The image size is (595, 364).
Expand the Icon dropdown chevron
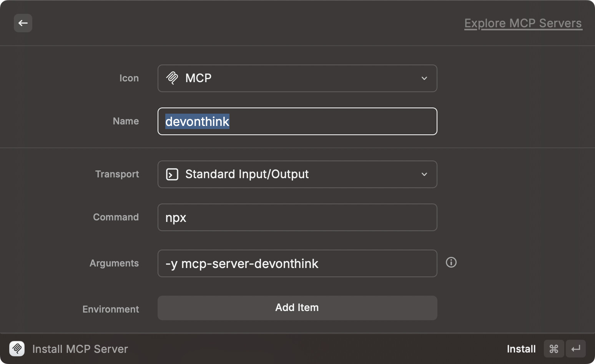(x=424, y=78)
